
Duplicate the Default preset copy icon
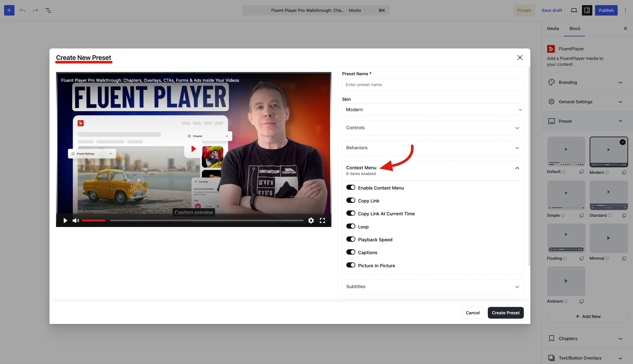pos(581,172)
